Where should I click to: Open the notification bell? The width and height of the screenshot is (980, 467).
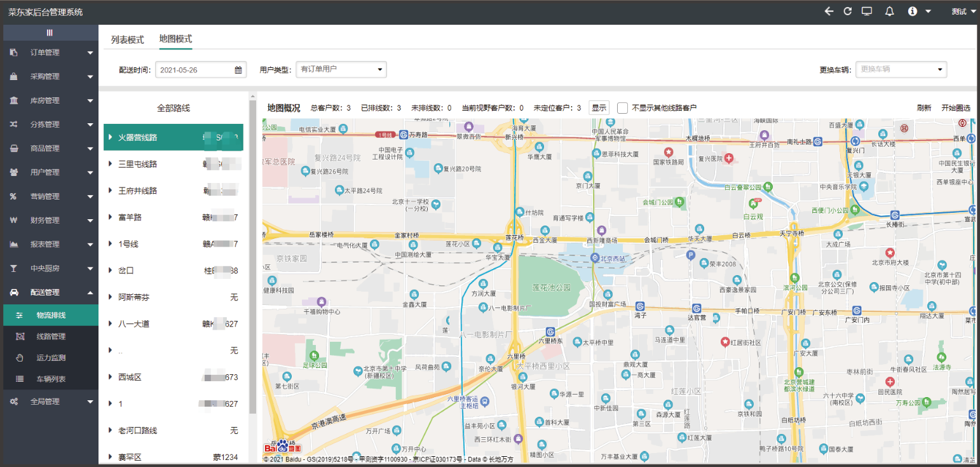[x=889, y=11]
